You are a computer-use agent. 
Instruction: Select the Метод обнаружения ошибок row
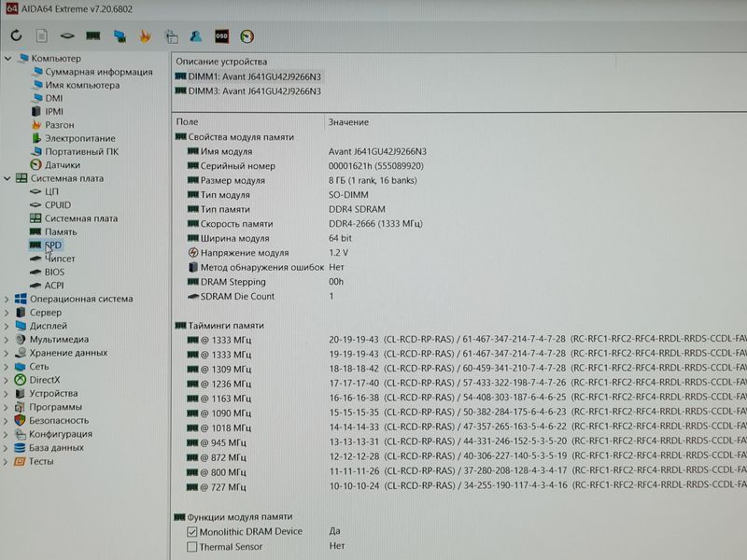click(x=266, y=268)
